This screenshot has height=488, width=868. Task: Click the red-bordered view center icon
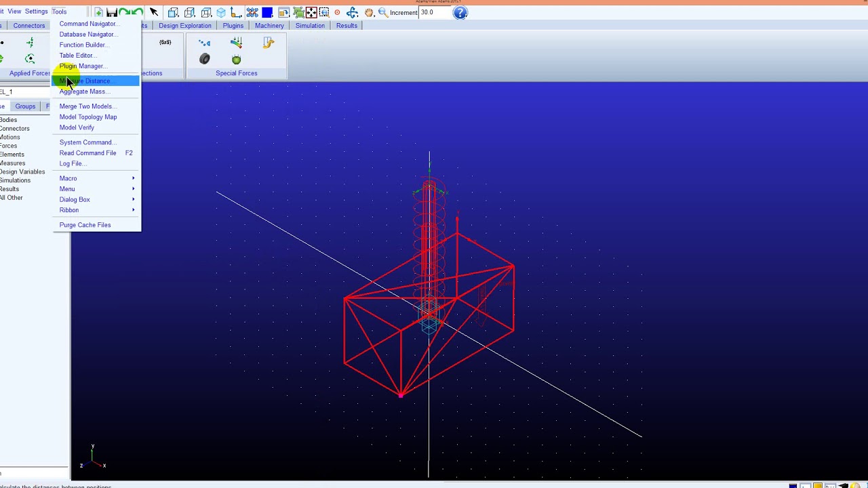tap(311, 12)
